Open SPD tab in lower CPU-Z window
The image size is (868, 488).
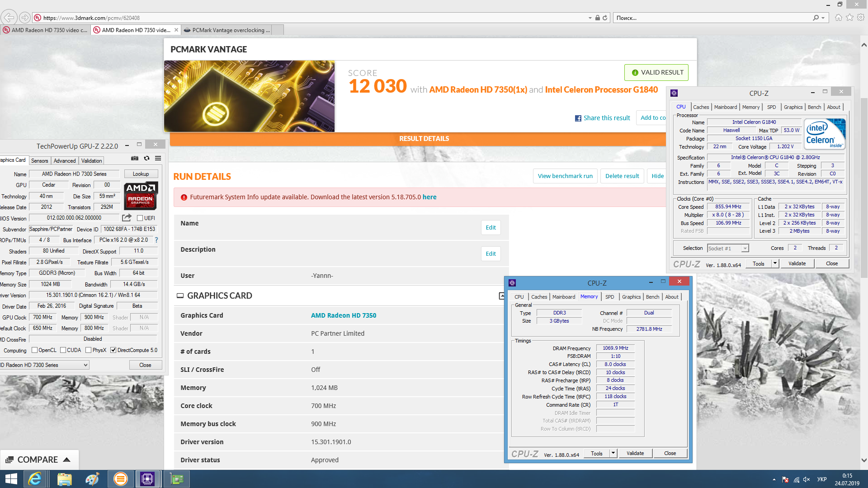[x=610, y=297]
